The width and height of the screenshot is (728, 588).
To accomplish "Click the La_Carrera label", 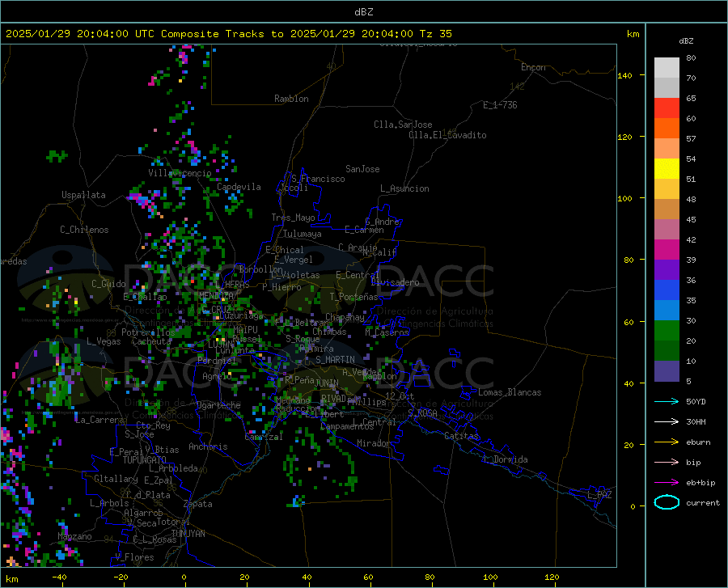I will pyautogui.click(x=99, y=420).
